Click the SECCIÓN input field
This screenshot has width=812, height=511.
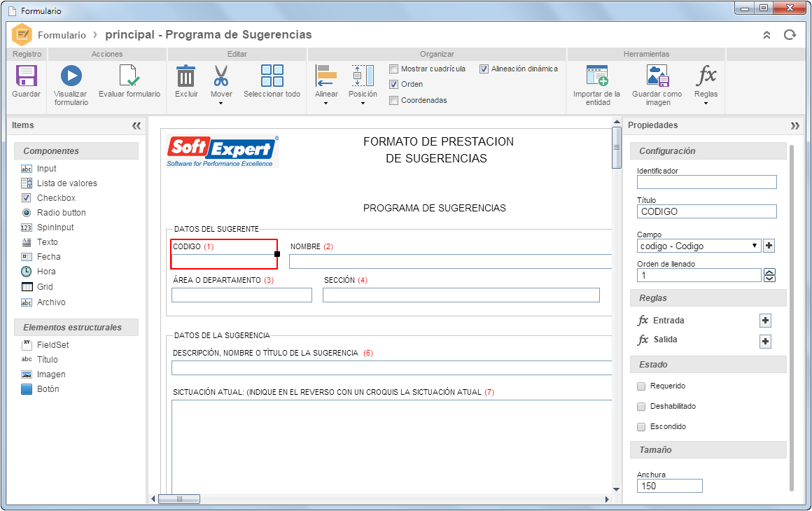tap(461, 295)
